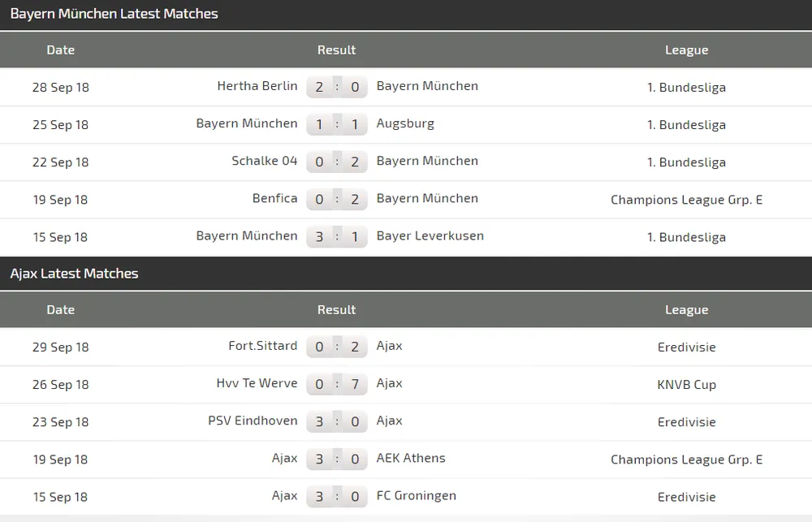Viewport: 812px width, 522px height.
Task: Click the Ajax Latest Matches heading
Action: [x=74, y=274]
